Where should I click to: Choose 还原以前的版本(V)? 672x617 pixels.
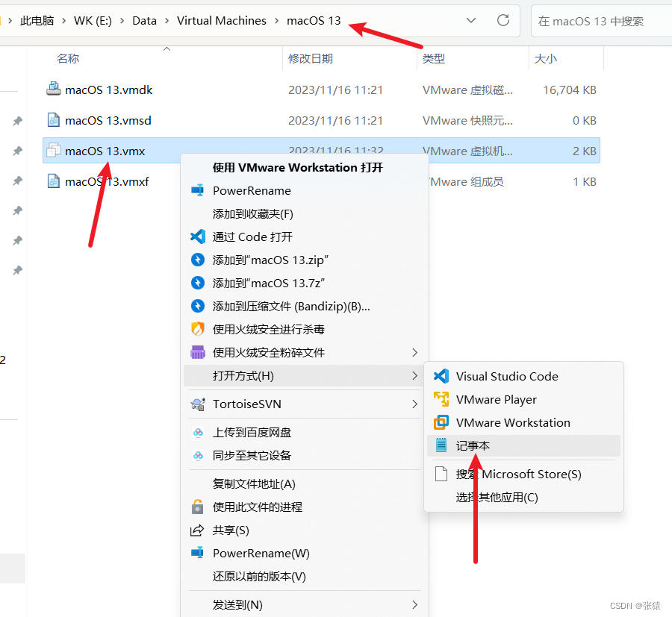tap(259, 576)
